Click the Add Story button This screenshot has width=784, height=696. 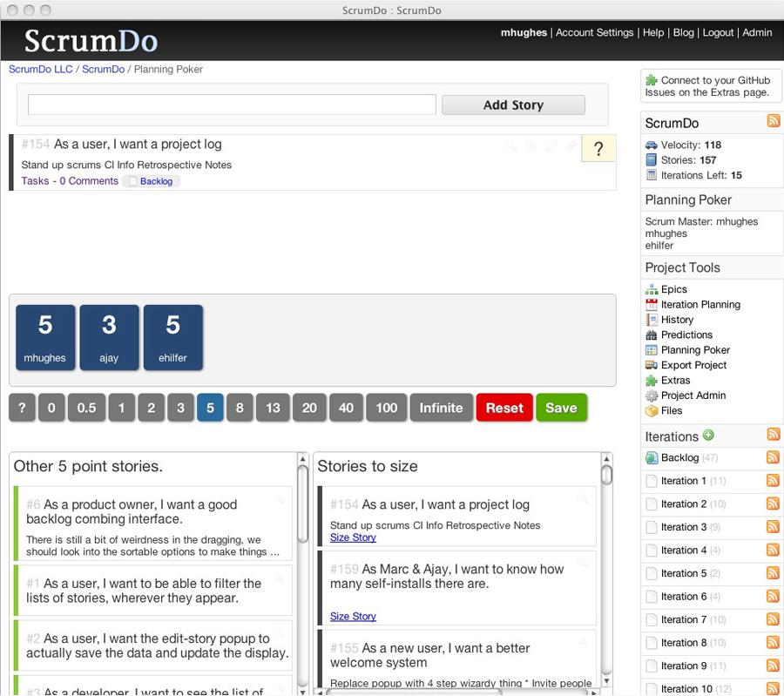click(x=513, y=105)
